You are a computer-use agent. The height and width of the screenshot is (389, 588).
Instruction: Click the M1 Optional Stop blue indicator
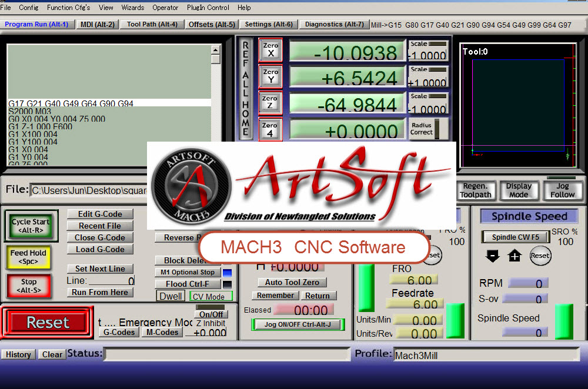[x=227, y=273]
